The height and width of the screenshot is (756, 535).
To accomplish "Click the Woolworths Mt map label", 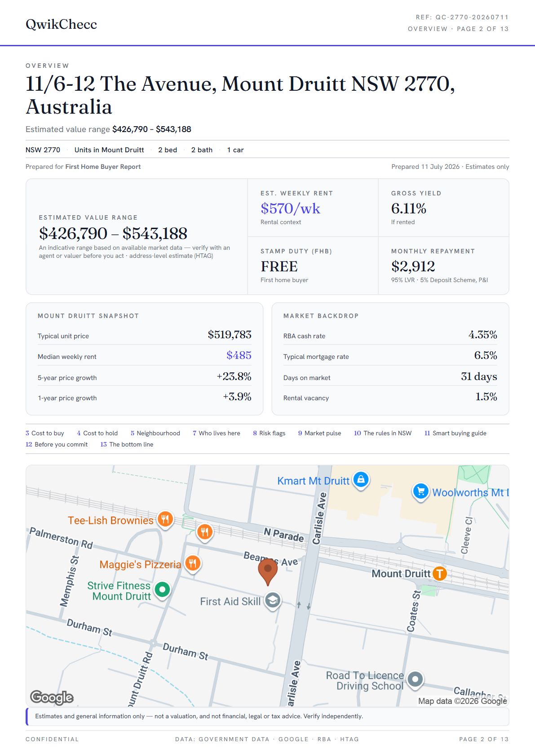I will tap(470, 492).
